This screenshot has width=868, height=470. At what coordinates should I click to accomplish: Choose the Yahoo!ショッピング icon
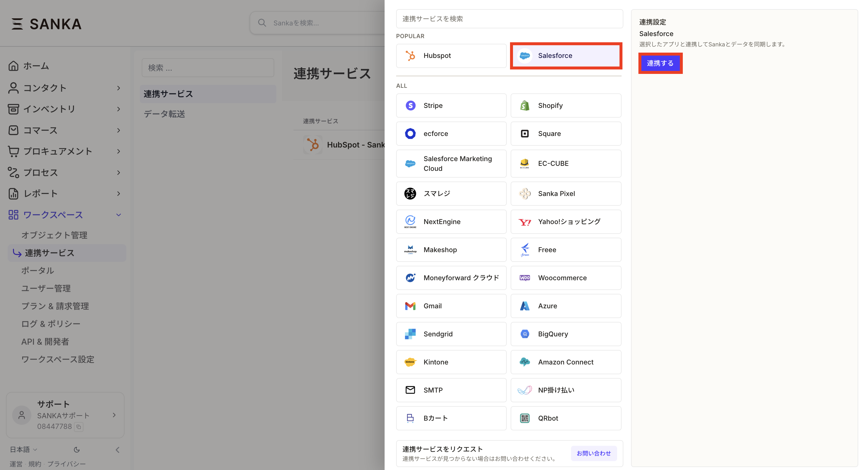click(x=525, y=222)
